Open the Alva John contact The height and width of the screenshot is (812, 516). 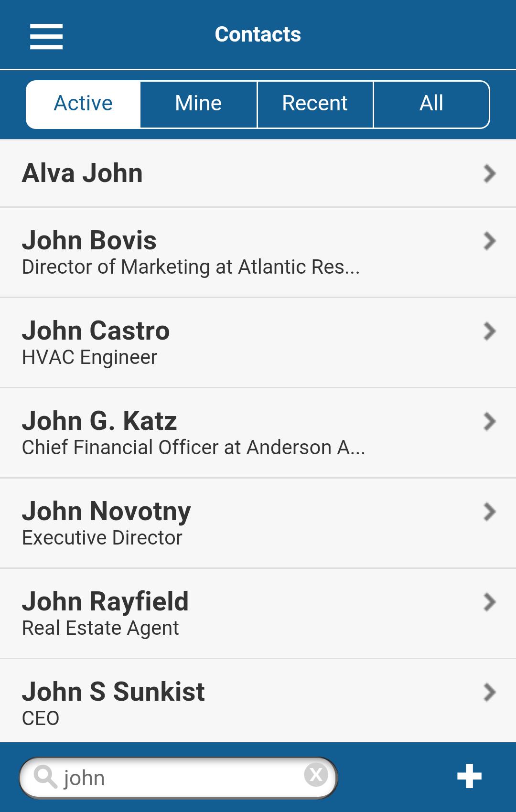coord(258,173)
